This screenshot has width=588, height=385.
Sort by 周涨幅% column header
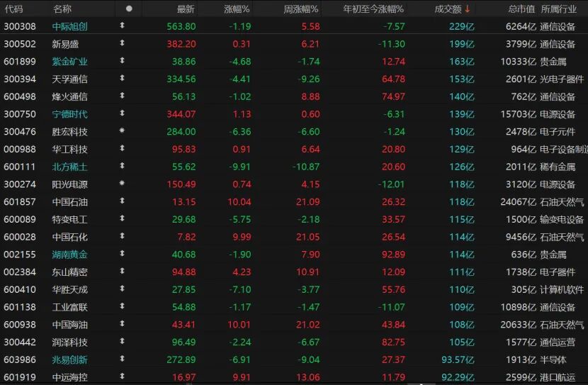tap(301, 9)
